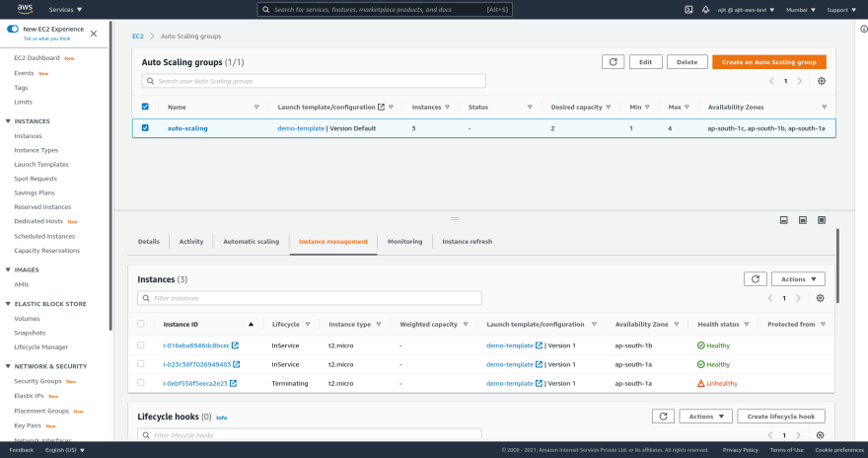Toggle select-all Auto Scaling groups checkbox

tap(145, 107)
